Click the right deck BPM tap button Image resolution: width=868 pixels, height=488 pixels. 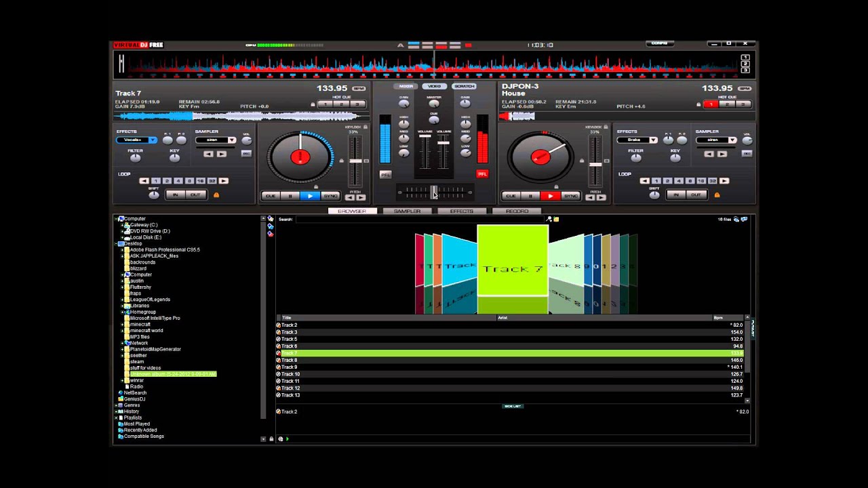click(745, 89)
